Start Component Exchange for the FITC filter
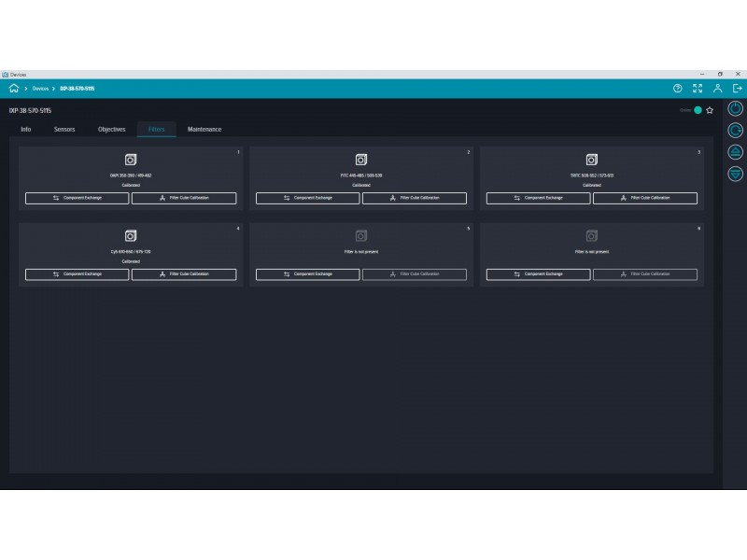Viewport: 747px width, 560px height. coord(308,198)
